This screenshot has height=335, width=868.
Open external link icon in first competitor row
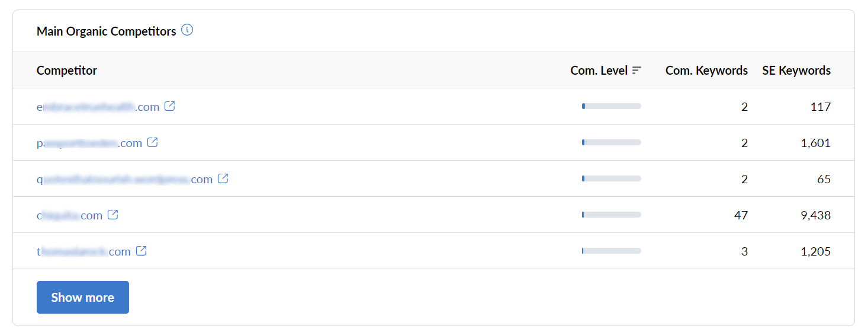pyautogui.click(x=170, y=107)
